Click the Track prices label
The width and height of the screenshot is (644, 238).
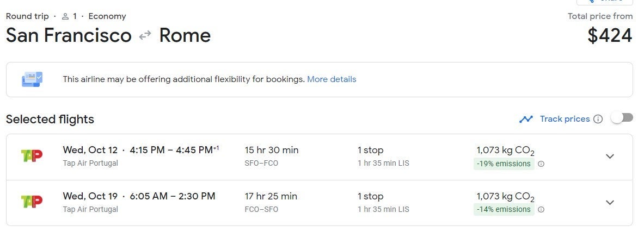tap(565, 119)
